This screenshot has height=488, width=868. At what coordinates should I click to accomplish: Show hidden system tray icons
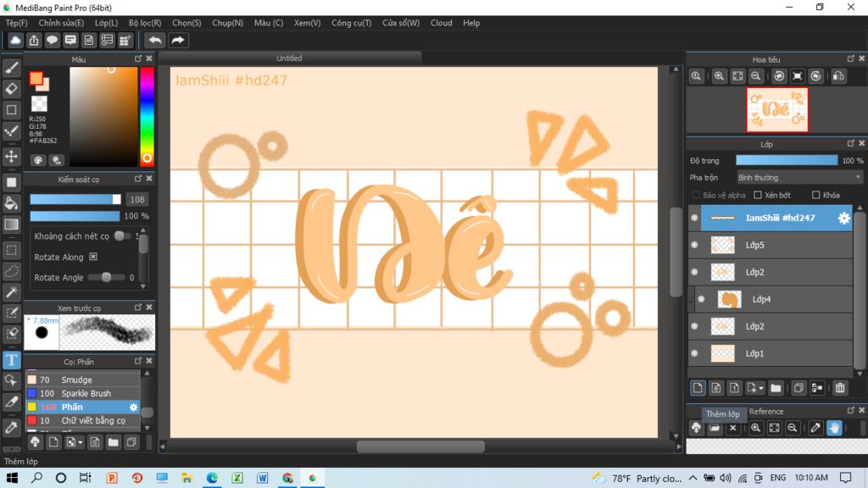click(693, 478)
